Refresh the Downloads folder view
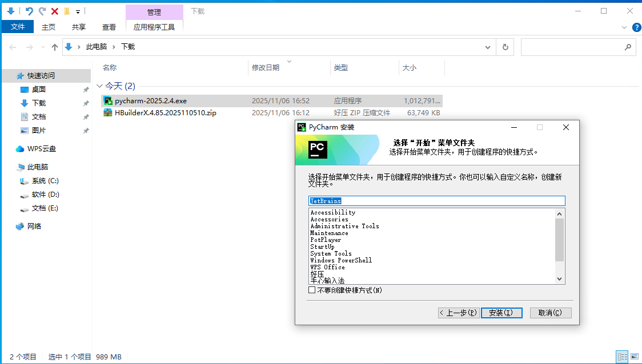The height and width of the screenshot is (364, 642). point(505,47)
